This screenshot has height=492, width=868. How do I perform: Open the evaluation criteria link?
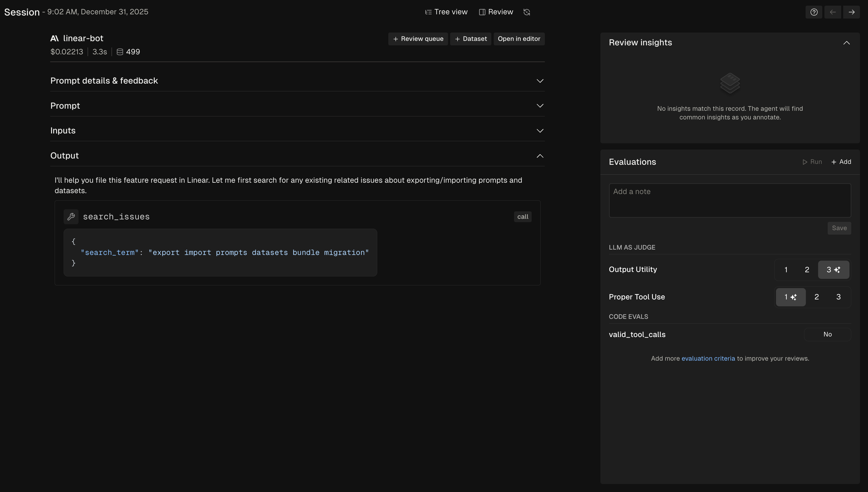coord(708,359)
